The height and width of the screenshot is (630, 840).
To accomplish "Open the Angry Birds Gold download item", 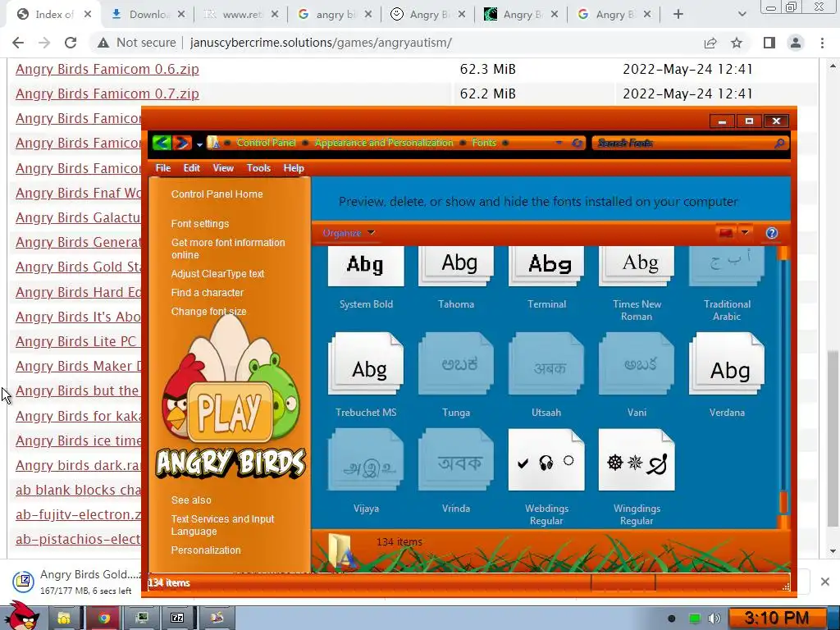I will coord(78,582).
